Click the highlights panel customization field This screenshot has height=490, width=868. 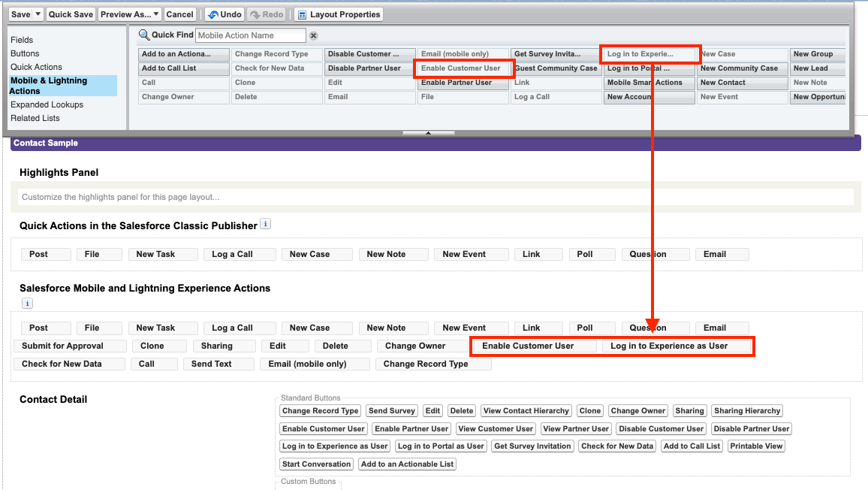click(436, 197)
